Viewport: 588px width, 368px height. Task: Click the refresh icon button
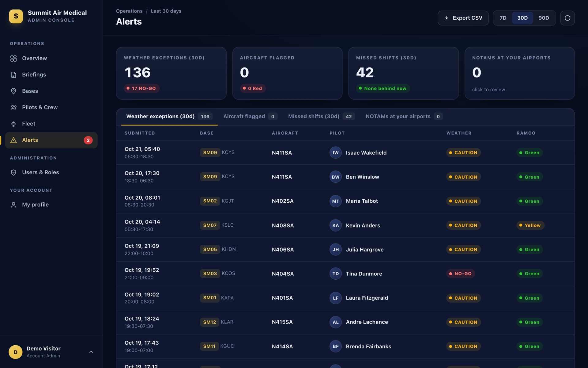567,18
